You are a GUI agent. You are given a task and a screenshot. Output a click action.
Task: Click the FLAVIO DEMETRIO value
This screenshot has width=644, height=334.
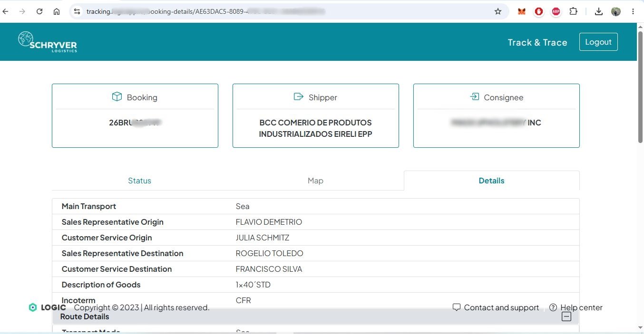click(x=269, y=222)
